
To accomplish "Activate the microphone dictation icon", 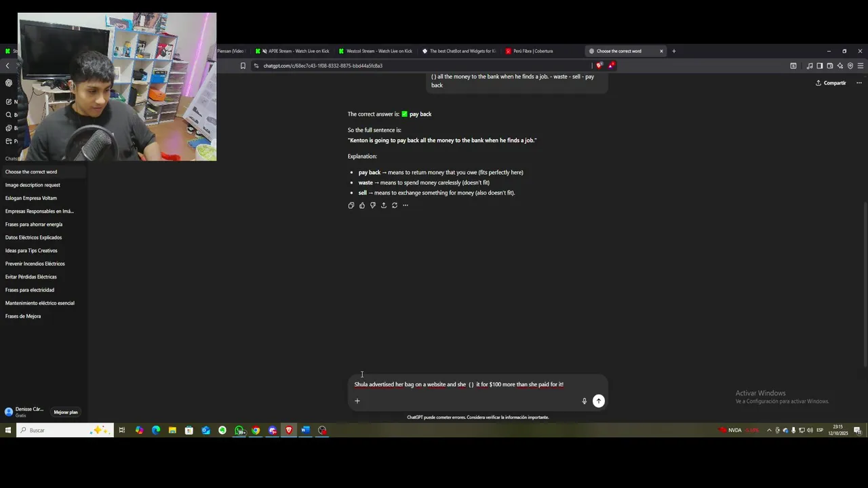I will pyautogui.click(x=584, y=401).
